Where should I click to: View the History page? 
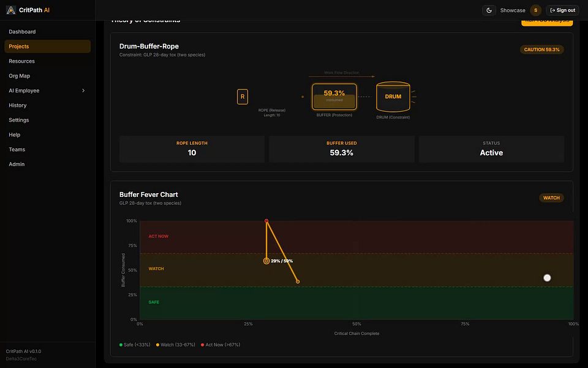47,105
